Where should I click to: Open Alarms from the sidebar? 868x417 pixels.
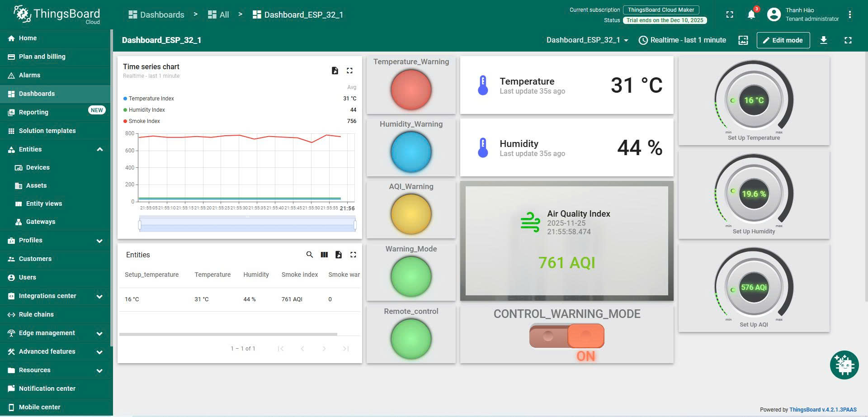(x=29, y=75)
